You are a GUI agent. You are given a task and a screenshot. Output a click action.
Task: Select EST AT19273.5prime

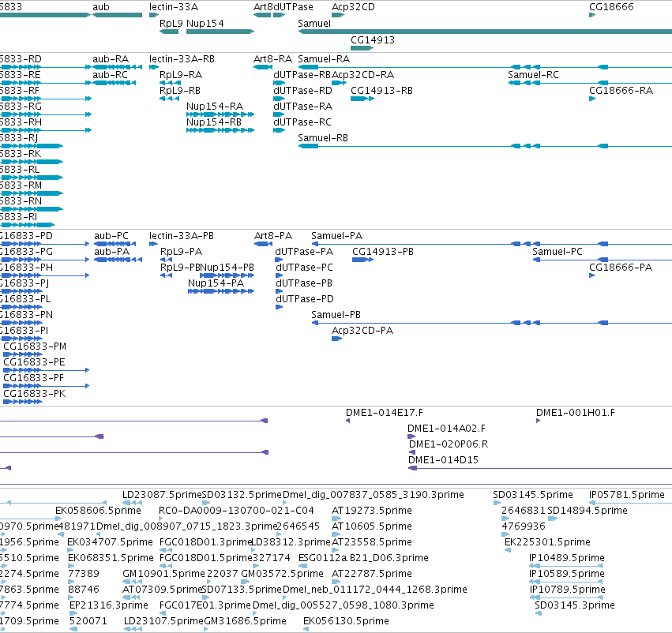372,511
